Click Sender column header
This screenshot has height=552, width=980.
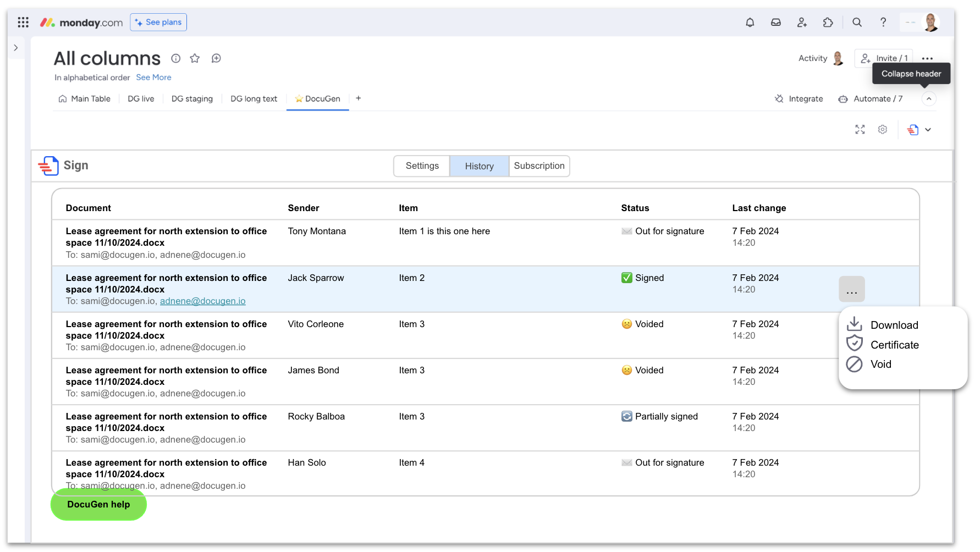point(304,208)
